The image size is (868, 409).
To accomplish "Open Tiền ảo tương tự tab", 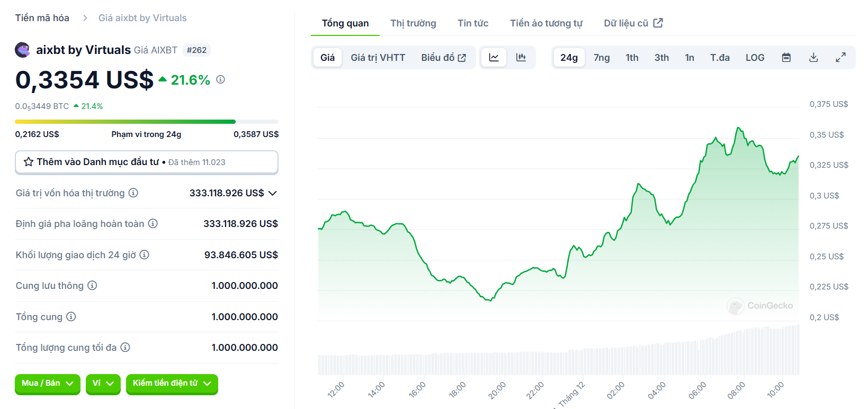I will click(546, 23).
